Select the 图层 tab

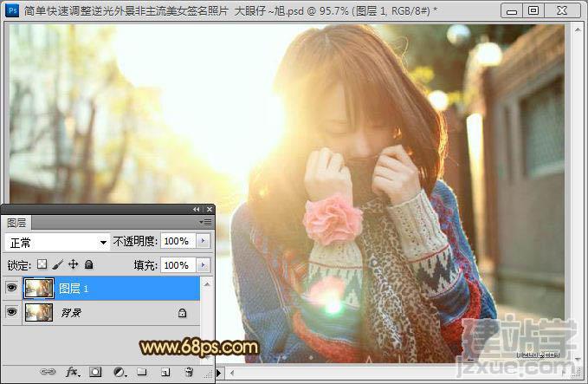[x=16, y=223]
